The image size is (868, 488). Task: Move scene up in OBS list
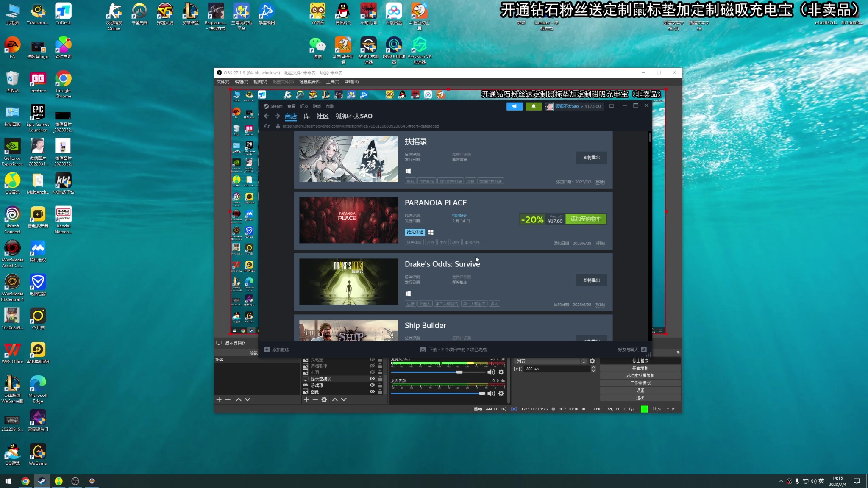pyautogui.click(x=239, y=399)
